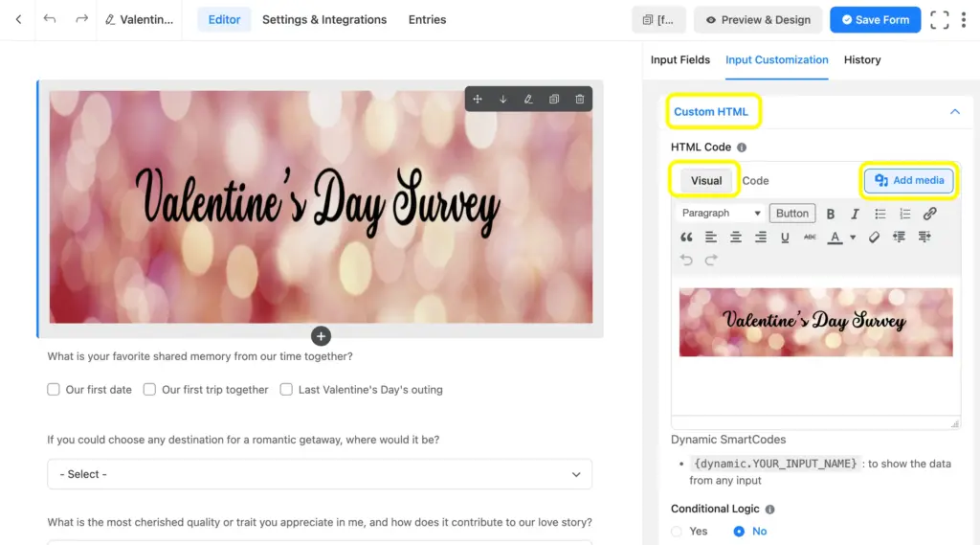980x545 pixels.
Task: Insert a Button from the editor toolbar
Action: pos(791,214)
